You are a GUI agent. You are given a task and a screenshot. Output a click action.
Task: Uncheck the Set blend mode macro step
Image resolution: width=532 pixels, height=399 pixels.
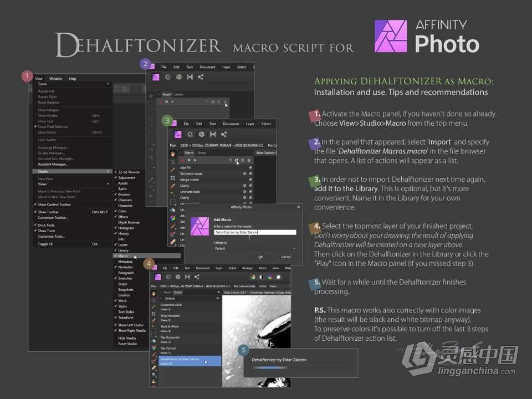(250, 173)
